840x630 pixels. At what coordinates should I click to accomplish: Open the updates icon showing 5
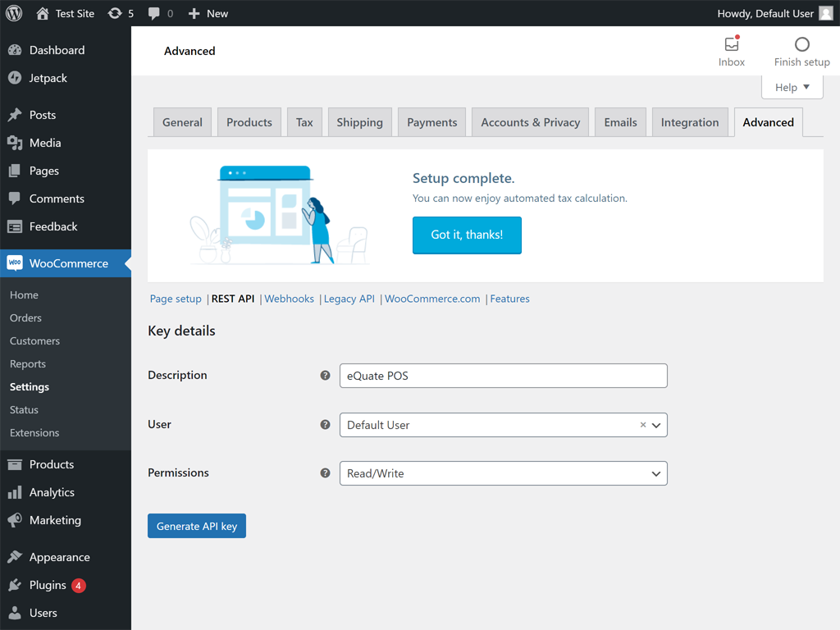(116, 13)
